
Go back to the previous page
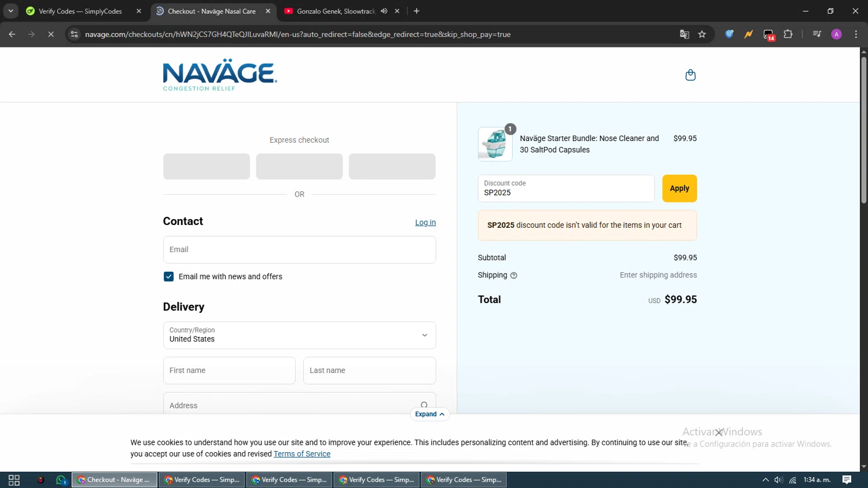(x=12, y=35)
